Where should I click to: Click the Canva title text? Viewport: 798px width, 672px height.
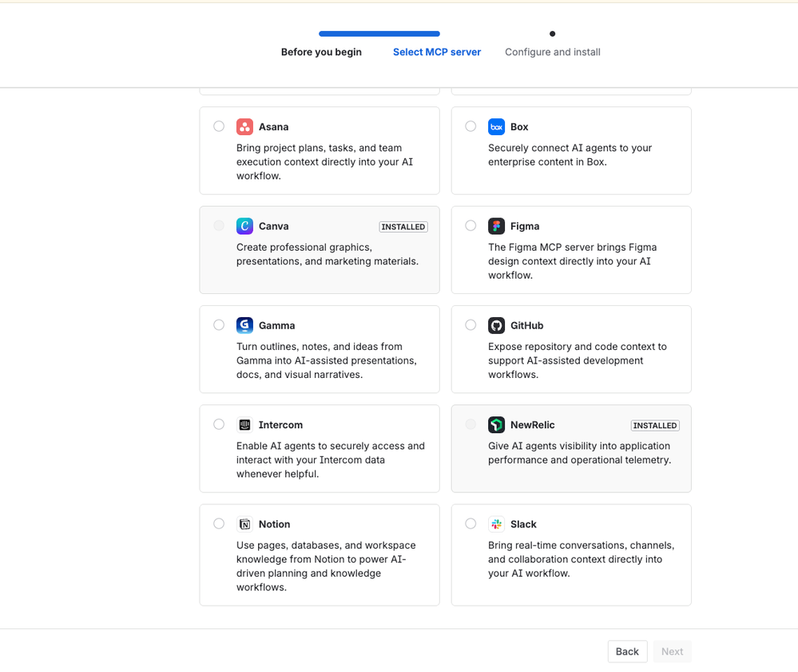click(273, 226)
